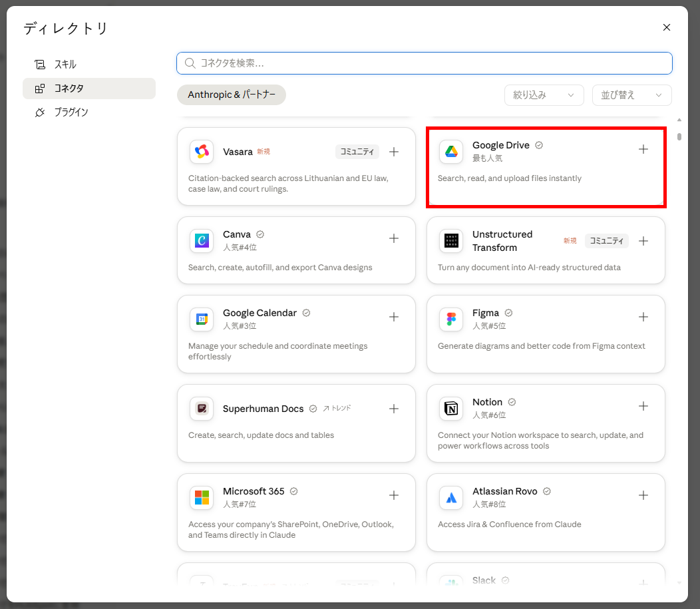Click verified badge next to Figma
The height and width of the screenshot is (609, 700).
click(x=508, y=313)
